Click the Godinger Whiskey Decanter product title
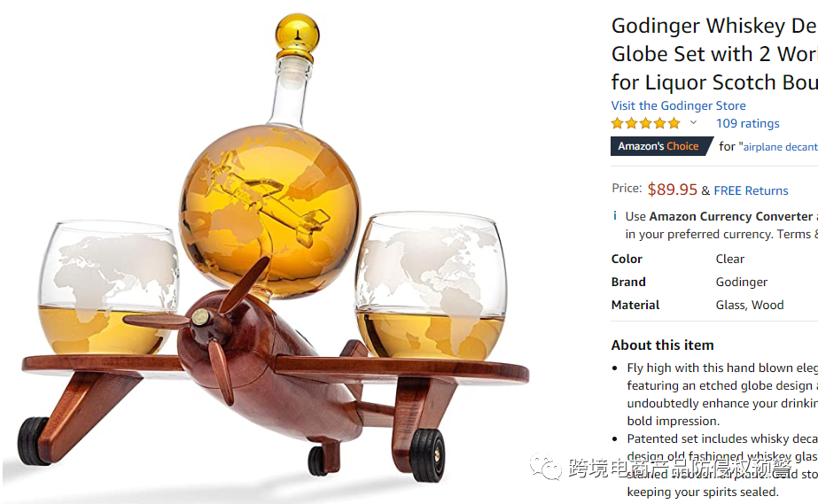 coord(714,54)
